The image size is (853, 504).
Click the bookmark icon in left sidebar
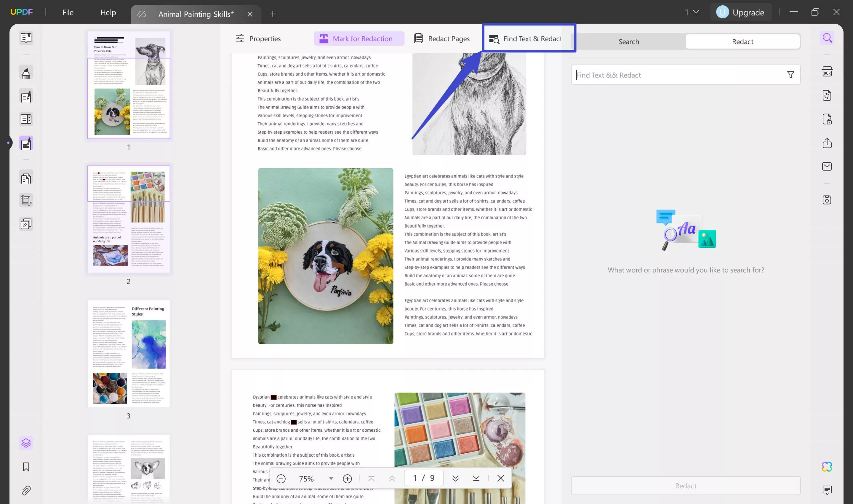(x=26, y=466)
